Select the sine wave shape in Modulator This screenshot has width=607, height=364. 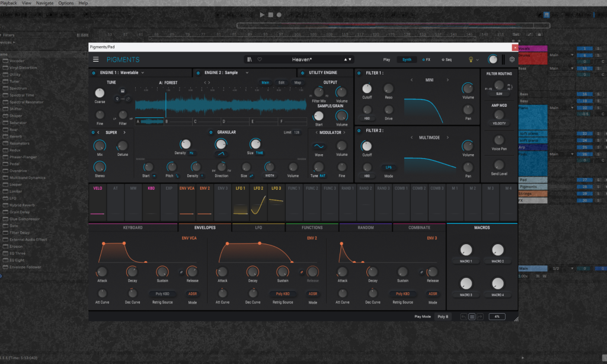[319, 146]
